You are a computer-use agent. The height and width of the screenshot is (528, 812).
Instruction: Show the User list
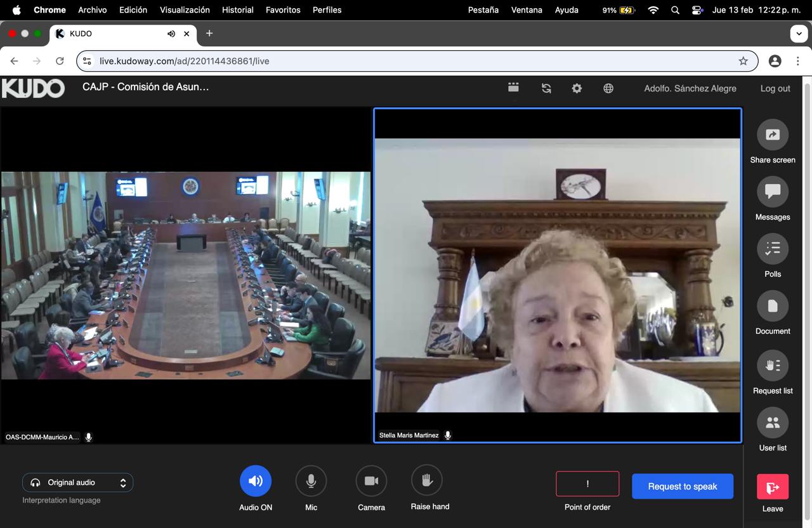pyautogui.click(x=772, y=423)
